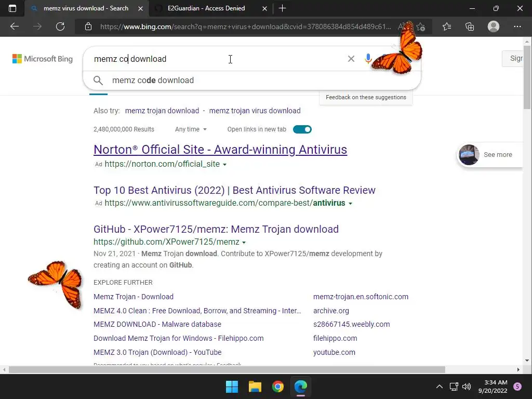Open the Favorites list
Viewport: 532px width, 399px height.
(447, 26)
